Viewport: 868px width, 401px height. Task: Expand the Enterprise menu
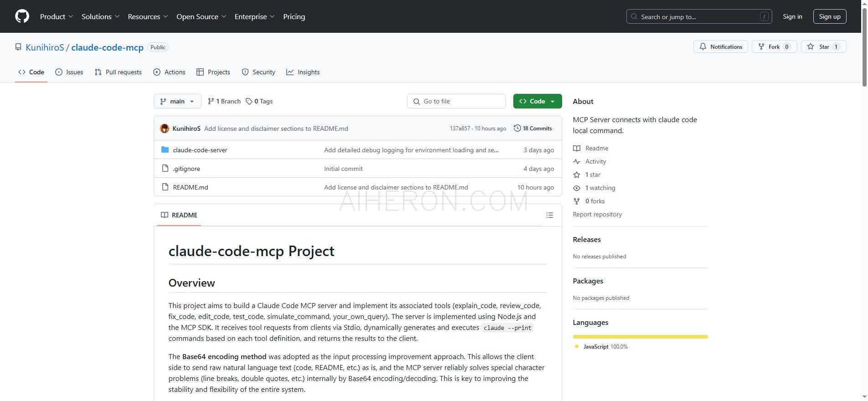[255, 16]
